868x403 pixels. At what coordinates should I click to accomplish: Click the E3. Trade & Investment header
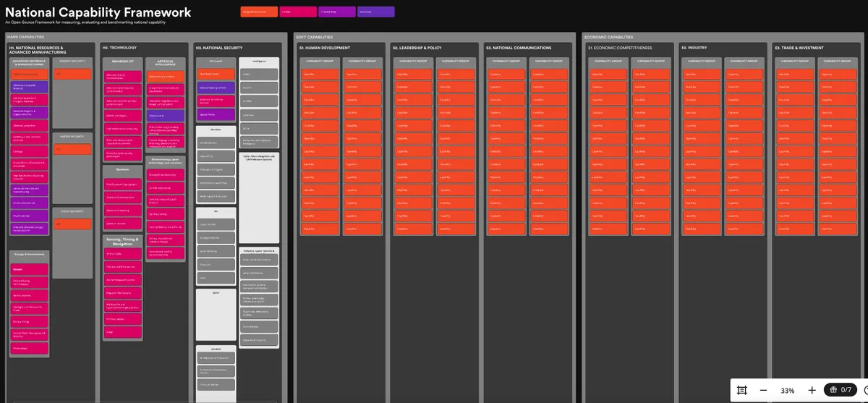(x=799, y=48)
